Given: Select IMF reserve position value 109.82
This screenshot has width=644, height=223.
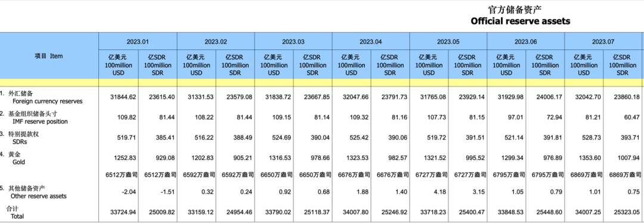Looking at the screenshot, I should coord(128,117).
